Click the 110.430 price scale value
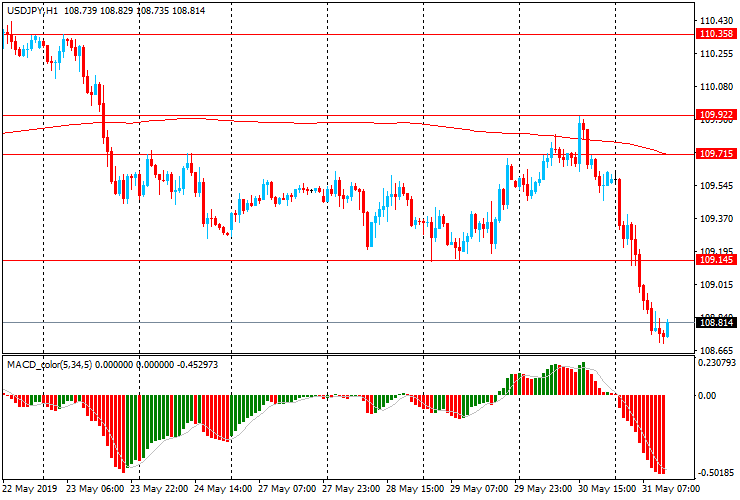This screenshot has height=500, width=740. (716, 21)
